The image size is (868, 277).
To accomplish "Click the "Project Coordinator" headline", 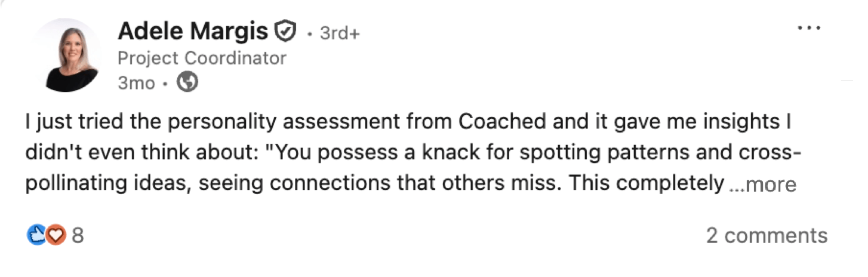I will tap(202, 58).
